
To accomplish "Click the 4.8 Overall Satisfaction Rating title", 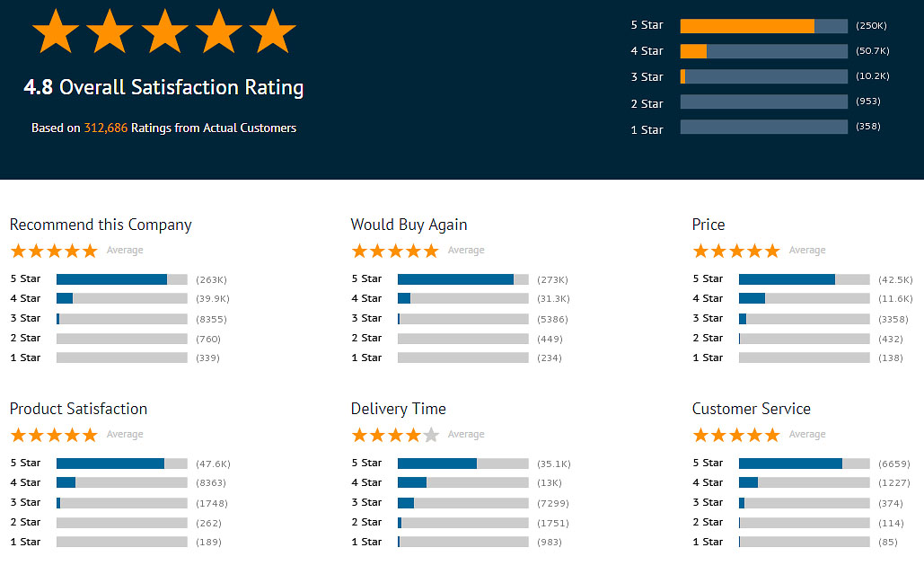I will pos(163,87).
